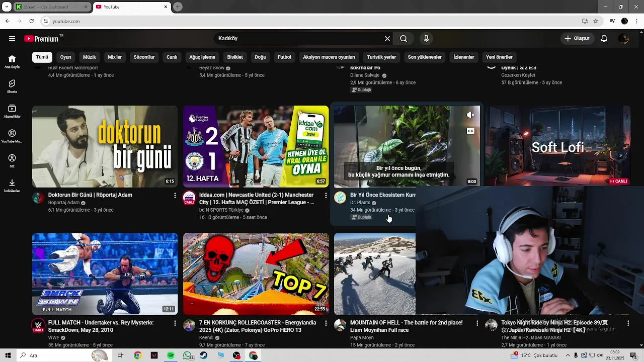Bookmark this page with star icon
644x362 pixels.
tap(596, 21)
